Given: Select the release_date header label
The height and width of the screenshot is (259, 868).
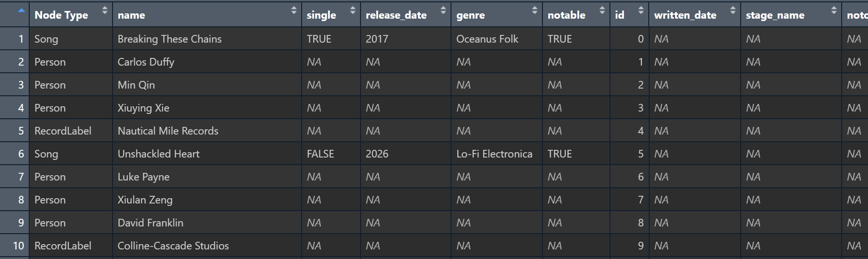Looking at the screenshot, I should pyautogui.click(x=396, y=15).
